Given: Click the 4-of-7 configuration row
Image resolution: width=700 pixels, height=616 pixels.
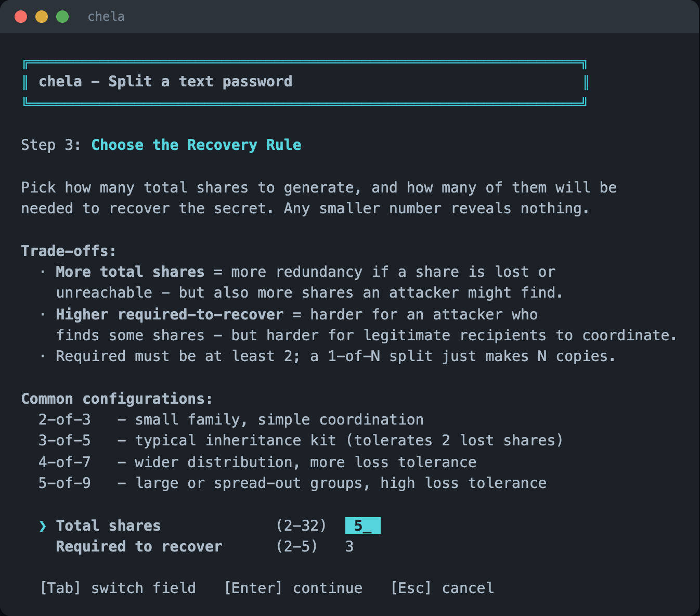Looking at the screenshot, I should click(257, 462).
